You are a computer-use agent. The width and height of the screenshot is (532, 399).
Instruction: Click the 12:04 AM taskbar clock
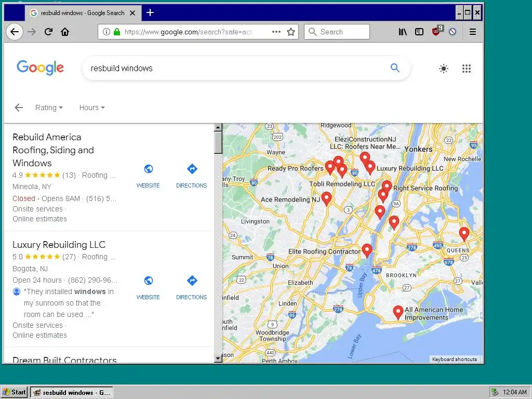pyautogui.click(x=515, y=392)
